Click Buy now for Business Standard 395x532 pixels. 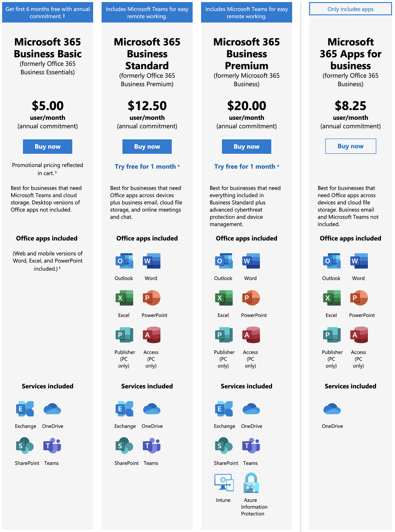[x=147, y=146]
